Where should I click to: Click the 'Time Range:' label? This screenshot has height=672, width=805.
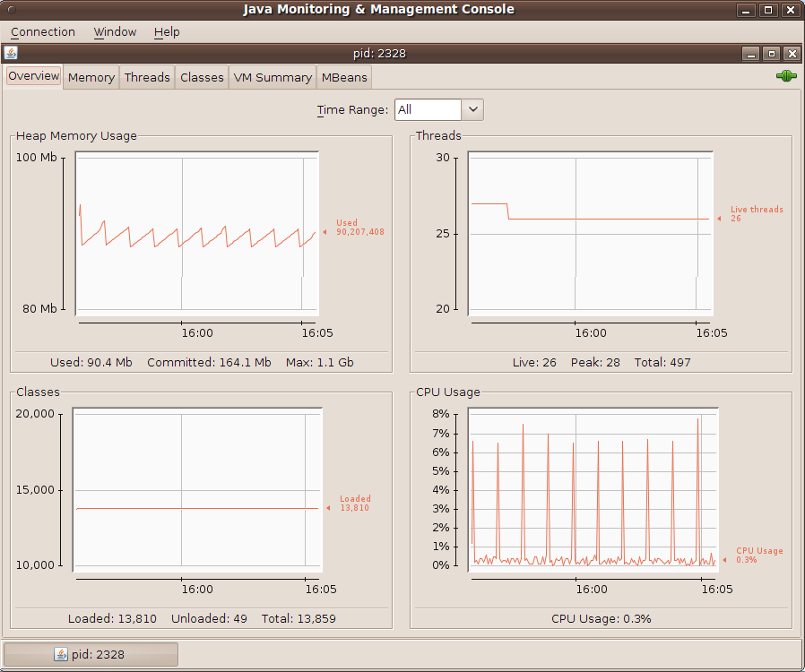pos(352,110)
